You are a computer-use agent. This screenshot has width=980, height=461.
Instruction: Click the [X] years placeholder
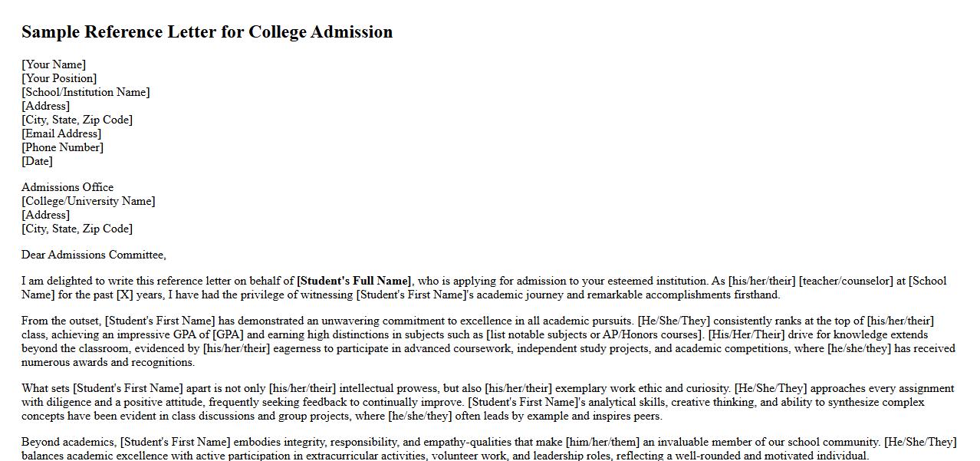coord(125,295)
